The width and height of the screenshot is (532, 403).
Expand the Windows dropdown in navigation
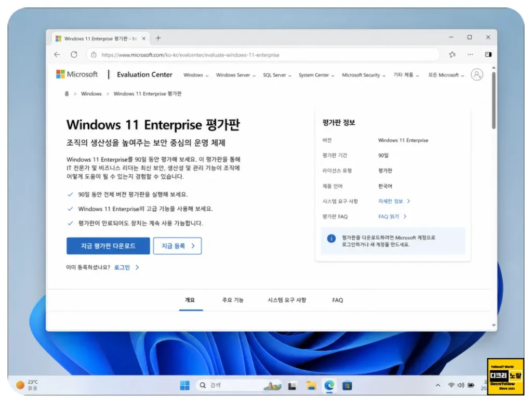tap(196, 75)
